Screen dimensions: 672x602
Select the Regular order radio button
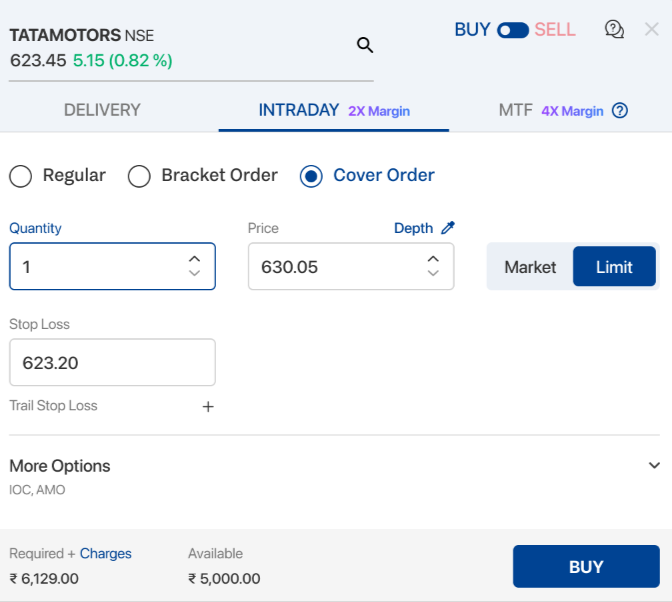21,176
